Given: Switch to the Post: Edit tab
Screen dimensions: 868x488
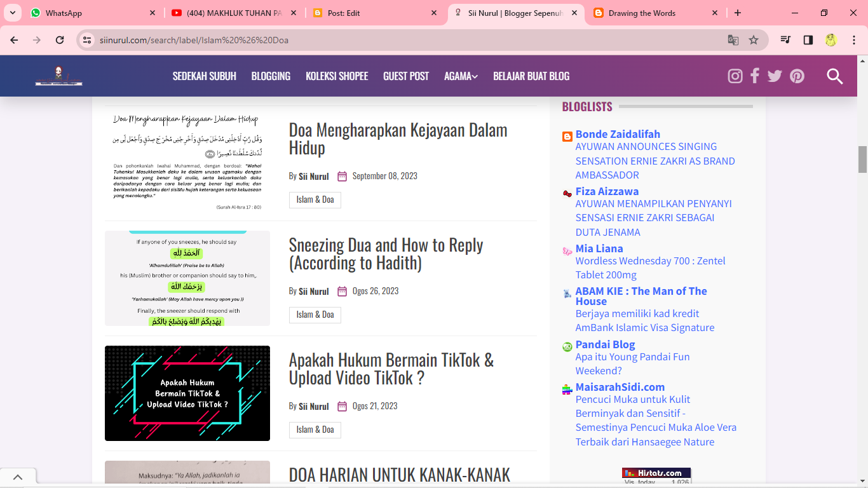Looking at the screenshot, I should point(375,13).
